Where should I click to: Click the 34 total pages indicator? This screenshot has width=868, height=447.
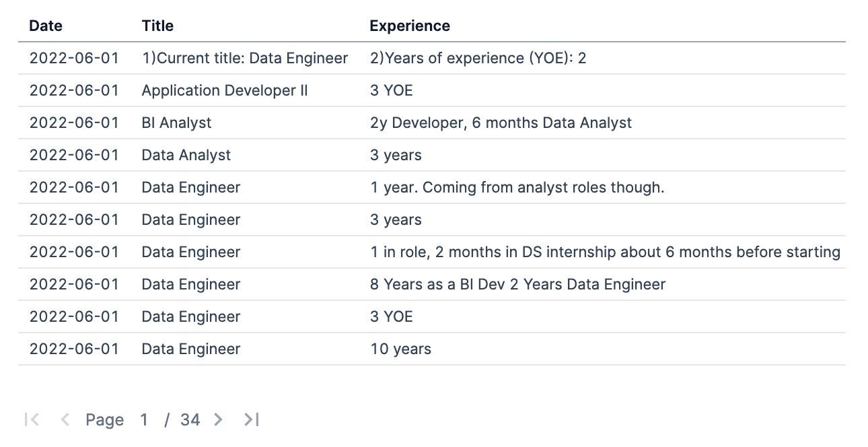pos(190,419)
